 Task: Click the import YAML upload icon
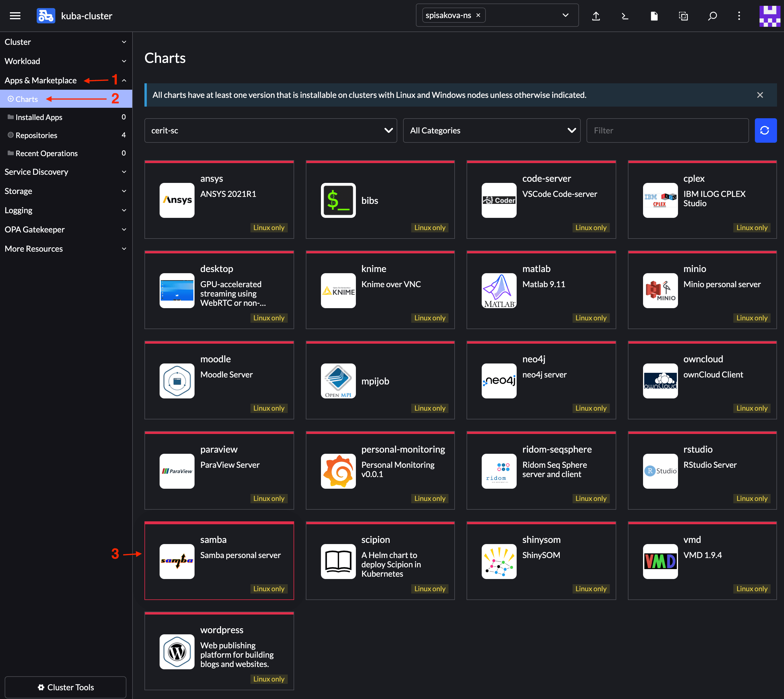pyautogui.click(x=596, y=16)
